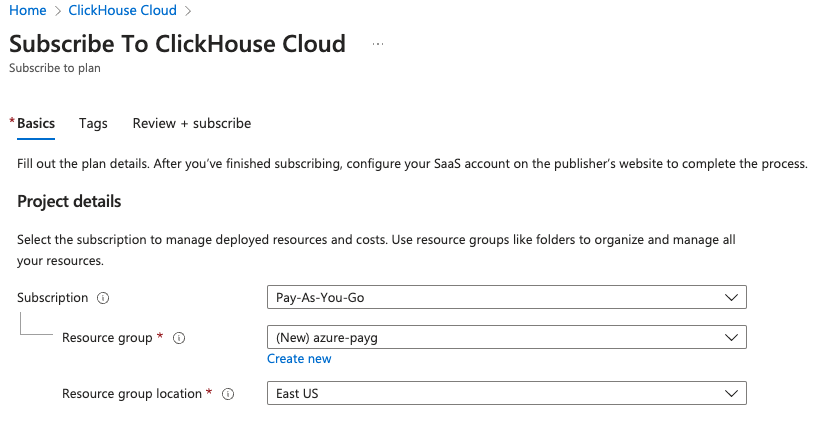The image size is (822, 425).
Task: Navigate to Home via the breadcrumb
Action: coord(27,10)
